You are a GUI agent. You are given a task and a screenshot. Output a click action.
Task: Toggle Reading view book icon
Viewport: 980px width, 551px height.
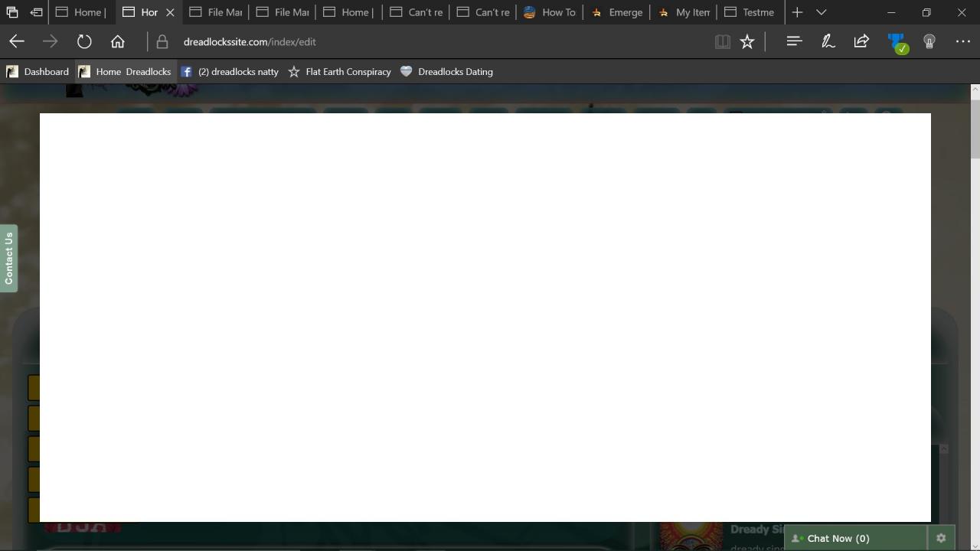point(722,42)
